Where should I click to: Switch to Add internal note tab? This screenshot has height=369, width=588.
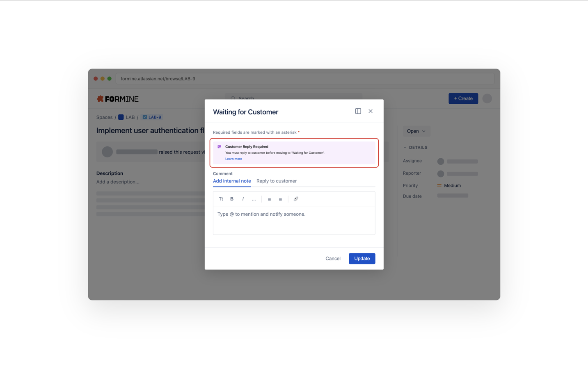[232, 181]
